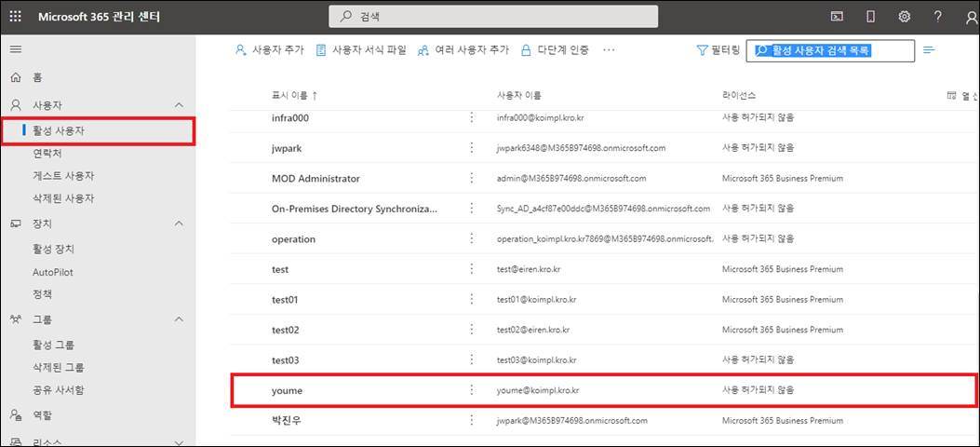Open user 박진우 details
The height and width of the screenshot is (447, 980).
[x=286, y=421]
